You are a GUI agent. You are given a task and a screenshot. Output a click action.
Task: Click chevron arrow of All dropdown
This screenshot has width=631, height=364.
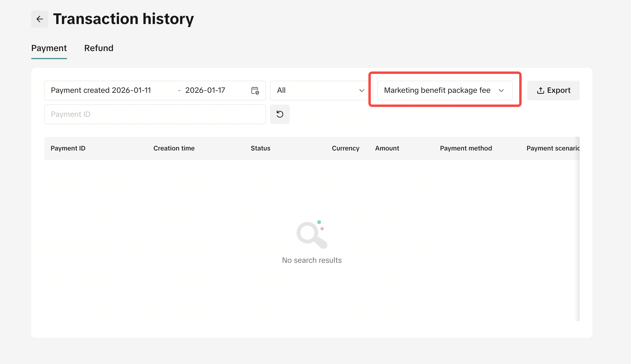click(362, 90)
